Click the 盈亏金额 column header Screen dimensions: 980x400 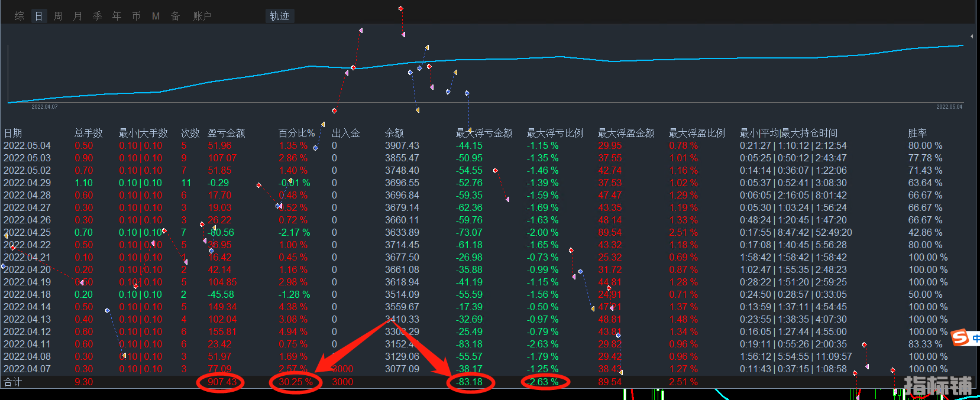(x=226, y=133)
